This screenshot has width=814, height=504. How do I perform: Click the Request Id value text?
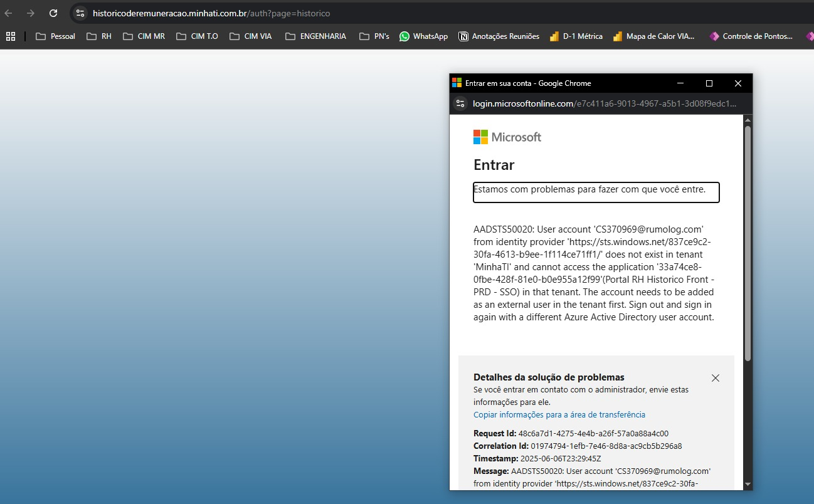point(593,434)
